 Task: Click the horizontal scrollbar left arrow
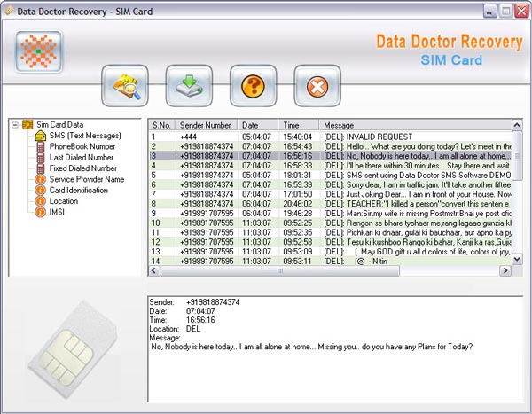(x=154, y=270)
